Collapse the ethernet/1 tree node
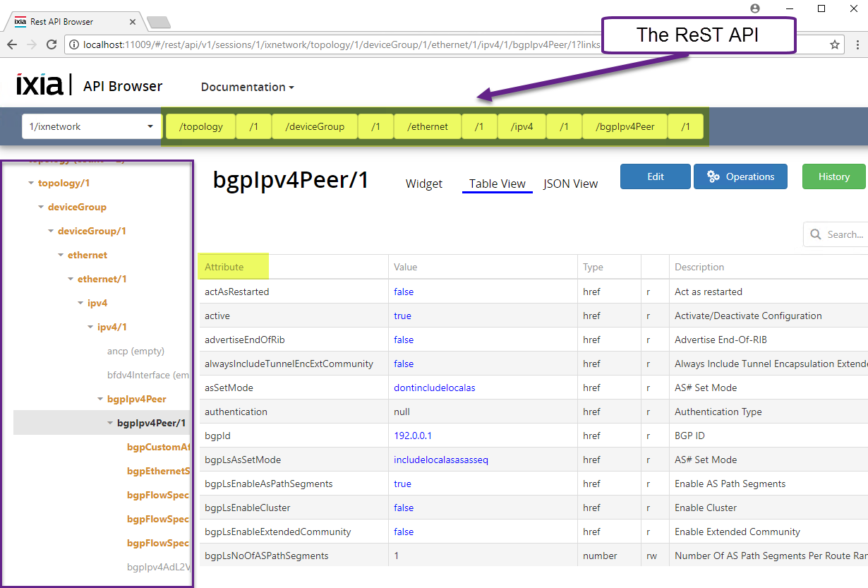 pos(71,280)
